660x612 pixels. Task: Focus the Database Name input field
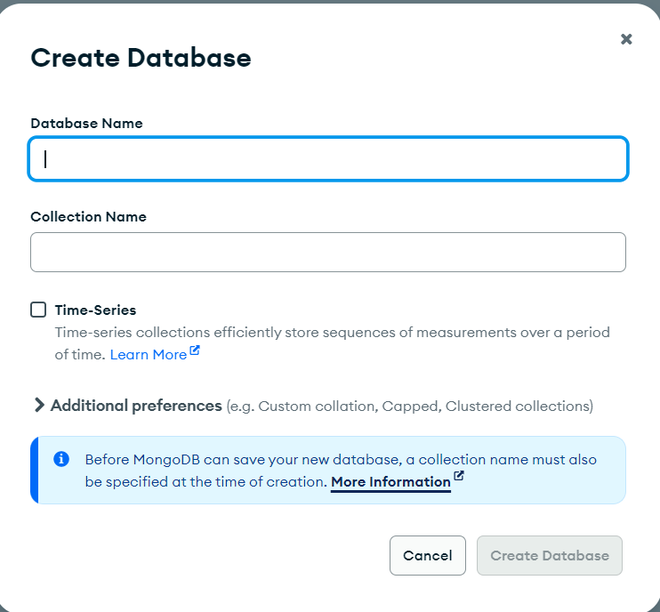328,159
